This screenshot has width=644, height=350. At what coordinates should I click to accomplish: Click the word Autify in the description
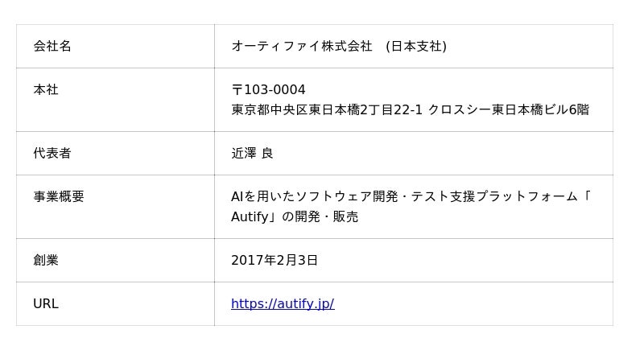coord(250,217)
